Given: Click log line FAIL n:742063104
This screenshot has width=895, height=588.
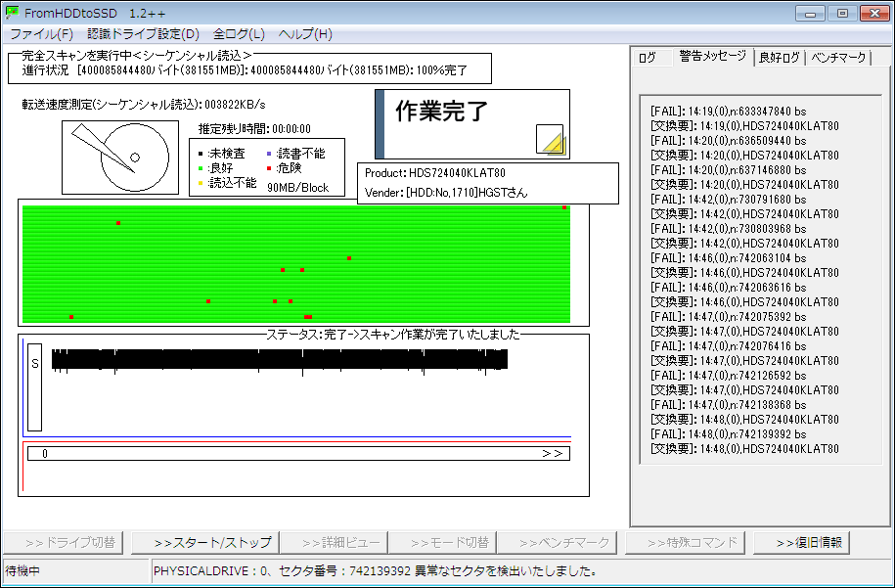Looking at the screenshot, I should [x=729, y=258].
